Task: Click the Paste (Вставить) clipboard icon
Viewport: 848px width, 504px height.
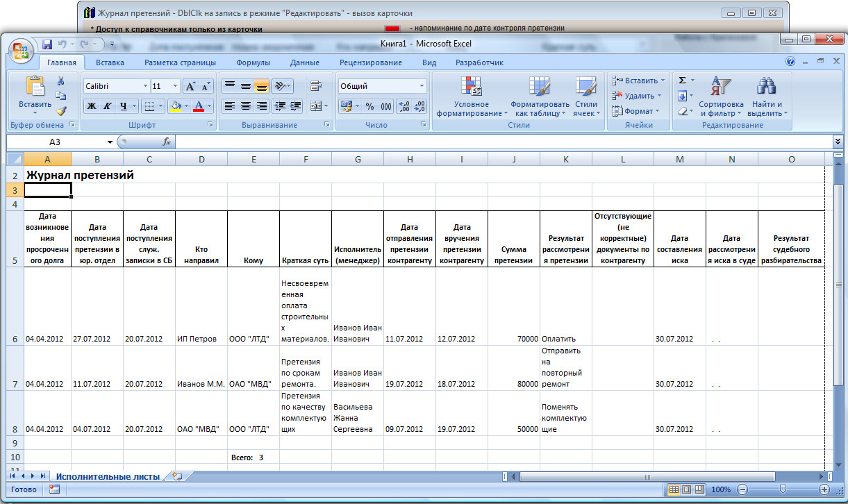Action: point(35,86)
